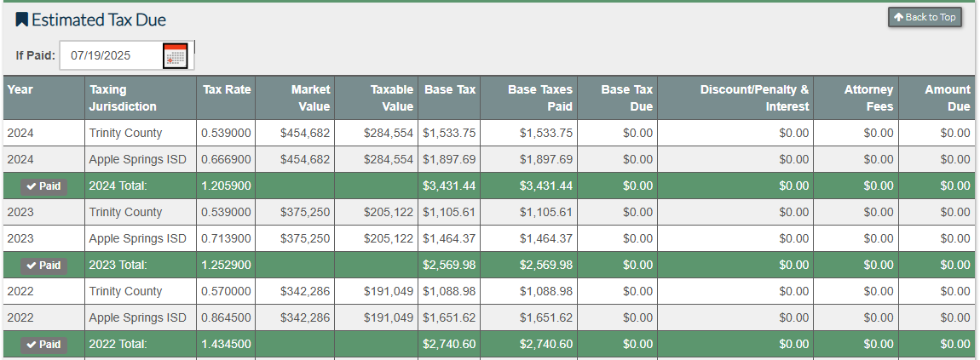Select the 2024 Trinity County jurisdiction cell
980x360 pixels.
click(125, 134)
